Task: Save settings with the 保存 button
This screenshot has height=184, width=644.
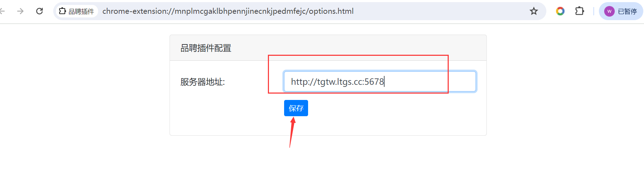Action: (296, 108)
